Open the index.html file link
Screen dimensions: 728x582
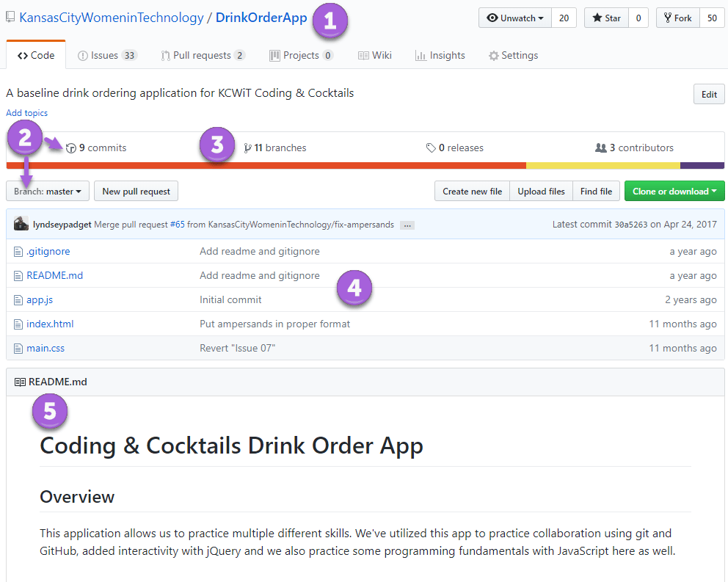coord(50,324)
